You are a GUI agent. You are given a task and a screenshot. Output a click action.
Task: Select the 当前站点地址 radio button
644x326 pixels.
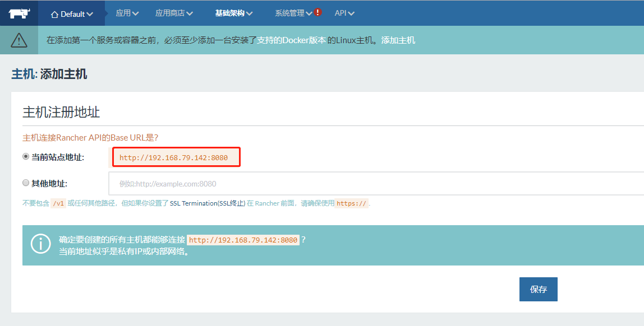[x=26, y=157]
